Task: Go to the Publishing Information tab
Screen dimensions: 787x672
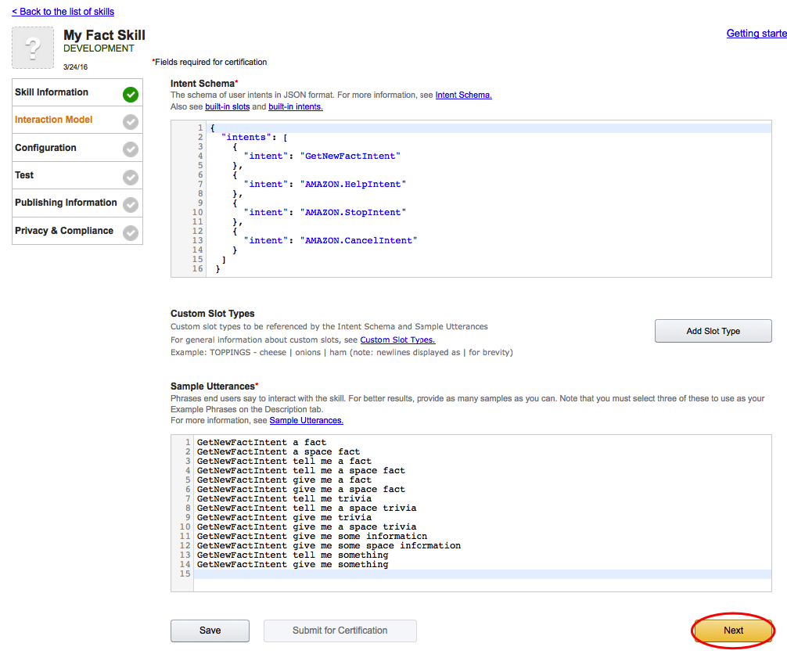Action: [x=66, y=203]
